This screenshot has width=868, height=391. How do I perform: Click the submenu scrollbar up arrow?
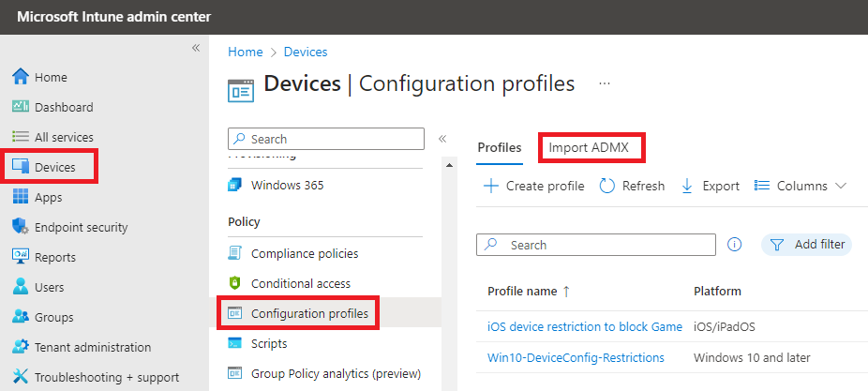click(449, 165)
